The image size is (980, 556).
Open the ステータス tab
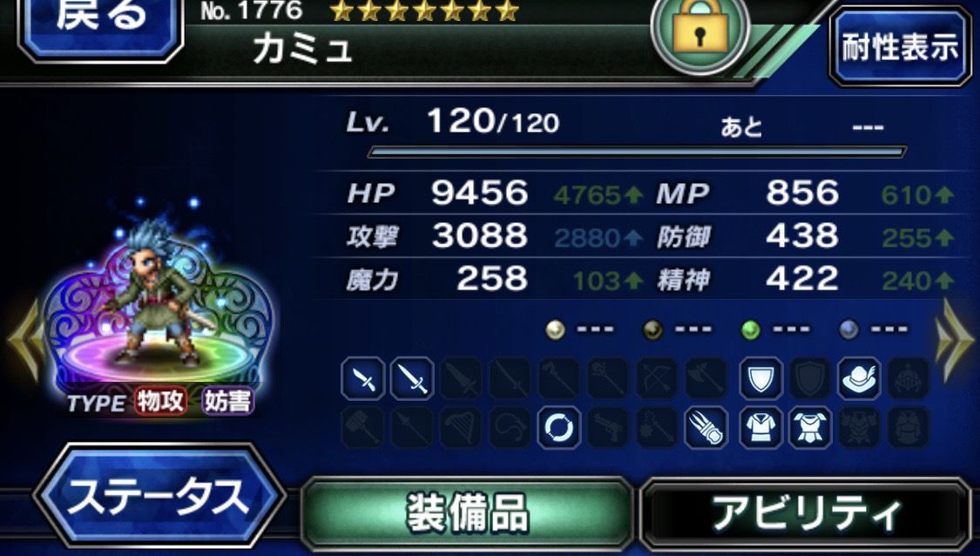click(159, 497)
